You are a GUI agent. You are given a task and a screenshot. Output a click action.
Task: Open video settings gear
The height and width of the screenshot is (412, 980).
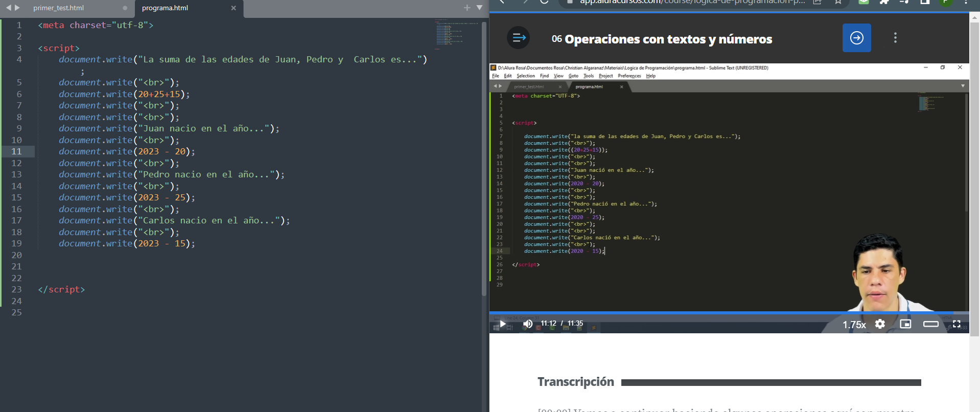click(880, 324)
